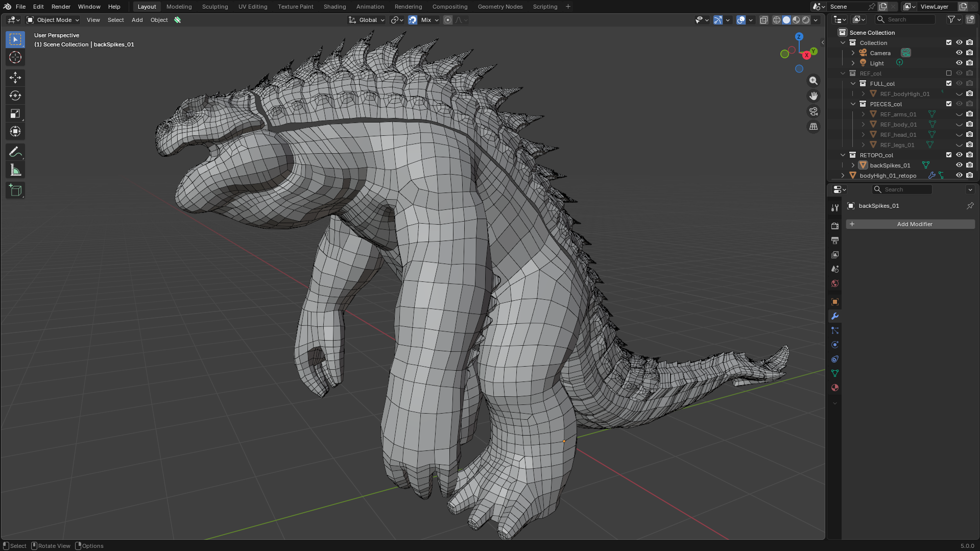Open the Object Mode dropdown
This screenshot has height=551, width=980.
coord(53,20)
